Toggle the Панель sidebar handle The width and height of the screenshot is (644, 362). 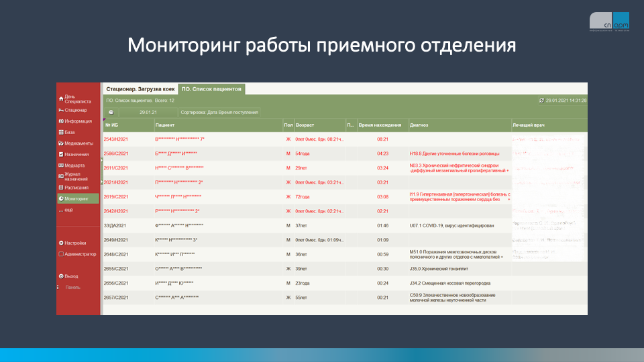pyautogui.click(x=58, y=288)
